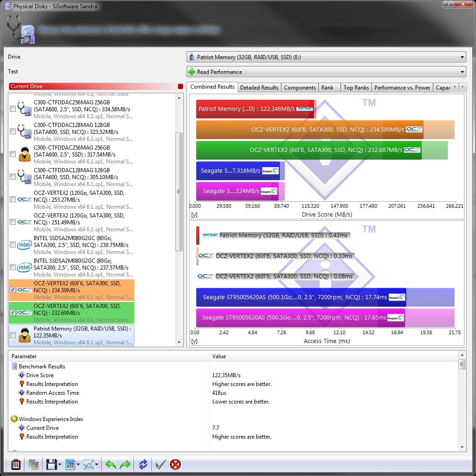Click the bar chart report toolbar icon

[71, 464]
